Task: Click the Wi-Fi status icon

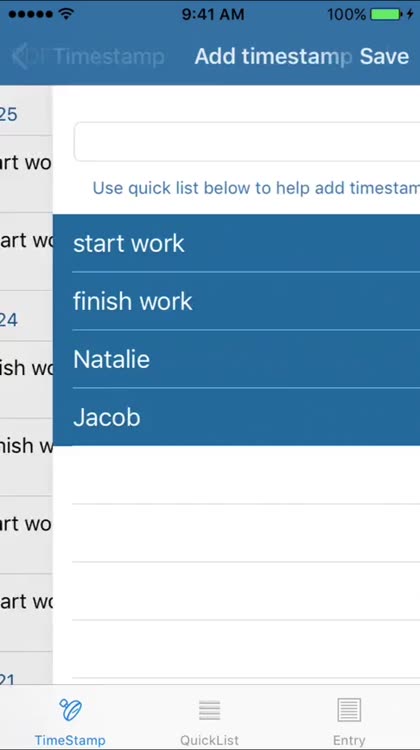Action: click(x=66, y=14)
